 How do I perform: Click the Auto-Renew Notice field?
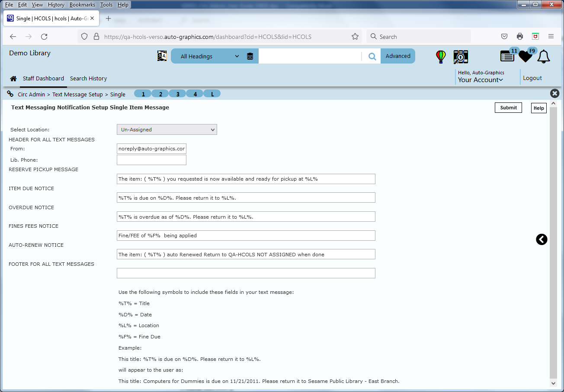click(x=246, y=254)
